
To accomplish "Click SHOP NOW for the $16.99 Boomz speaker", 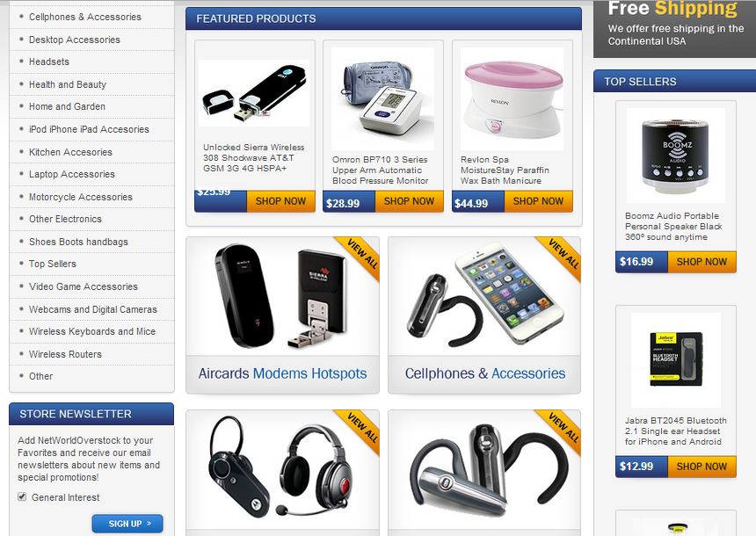I will [x=701, y=262].
